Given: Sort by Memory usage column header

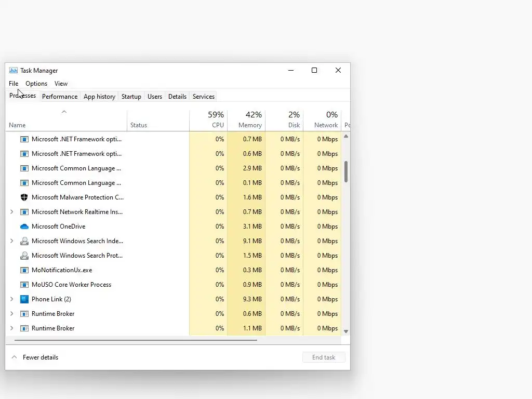Looking at the screenshot, I should [x=246, y=121].
